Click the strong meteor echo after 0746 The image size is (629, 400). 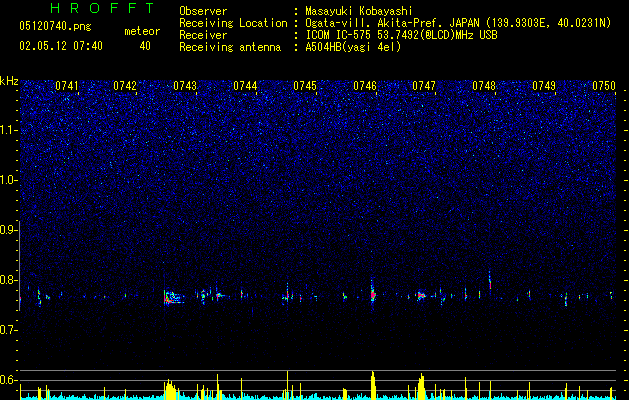coord(373,295)
